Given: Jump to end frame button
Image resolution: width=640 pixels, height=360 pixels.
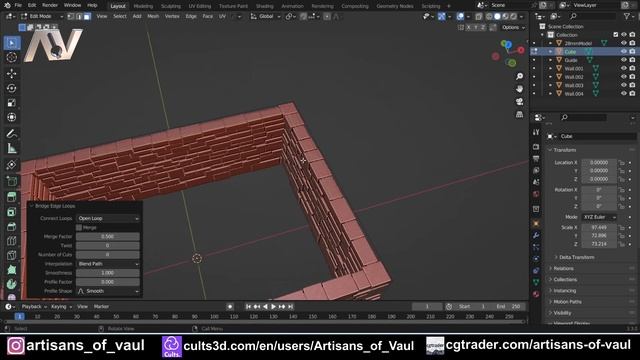Looking at the screenshot, I should [x=291, y=307].
